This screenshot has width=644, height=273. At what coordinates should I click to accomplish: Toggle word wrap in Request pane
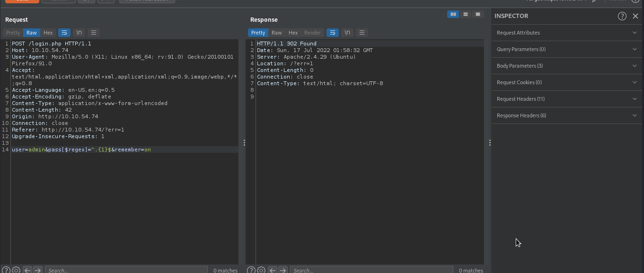coord(64,33)
